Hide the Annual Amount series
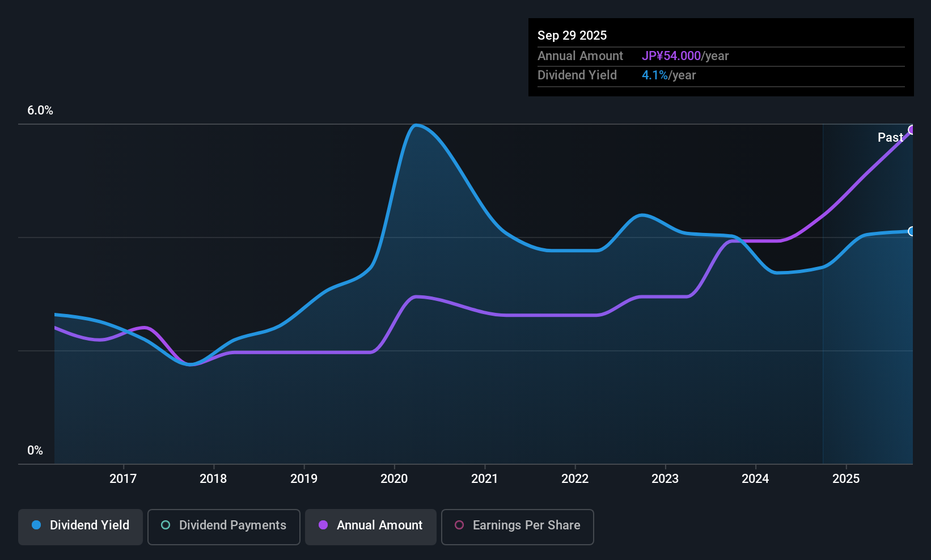 (x=371, y=527)
